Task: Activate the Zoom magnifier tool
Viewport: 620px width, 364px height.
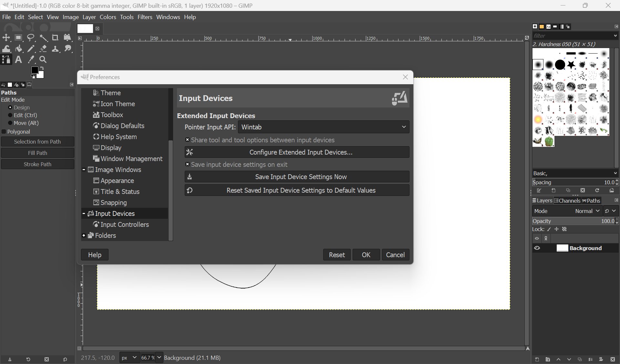Action: 43,60
